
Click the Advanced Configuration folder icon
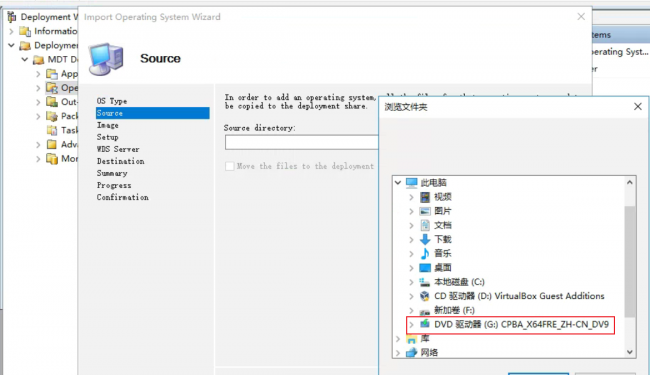(x=52, y=144)
